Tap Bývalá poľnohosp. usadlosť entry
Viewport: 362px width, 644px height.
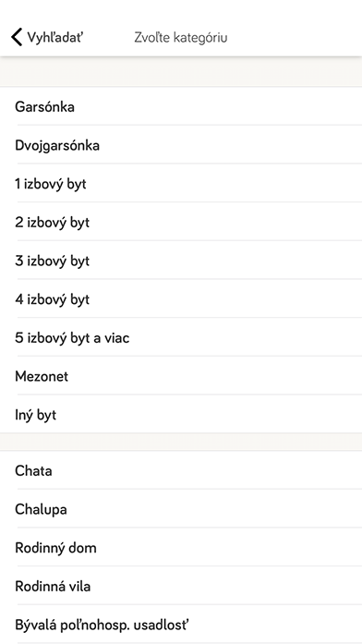coord(181,625)
